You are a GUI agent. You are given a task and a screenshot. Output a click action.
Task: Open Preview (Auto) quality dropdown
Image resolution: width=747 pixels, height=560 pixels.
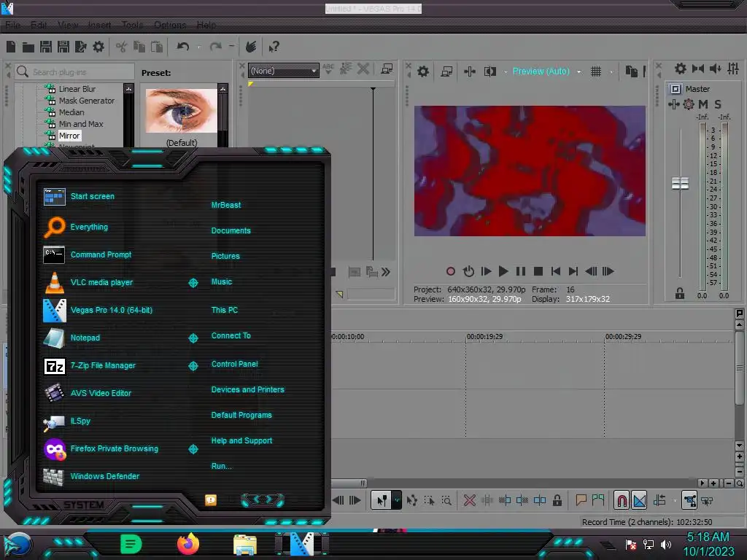coord(578,72)
